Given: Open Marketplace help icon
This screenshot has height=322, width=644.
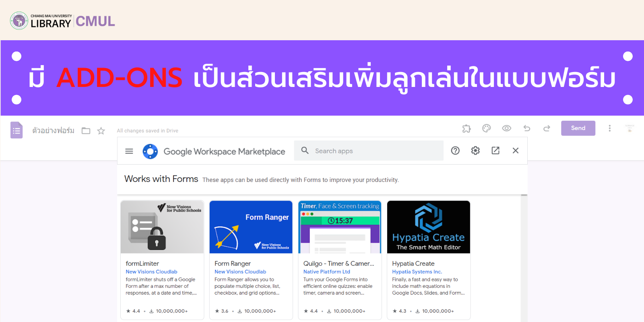Looking at the screenshot, I should pyautogui.click(x=455, y=151).
